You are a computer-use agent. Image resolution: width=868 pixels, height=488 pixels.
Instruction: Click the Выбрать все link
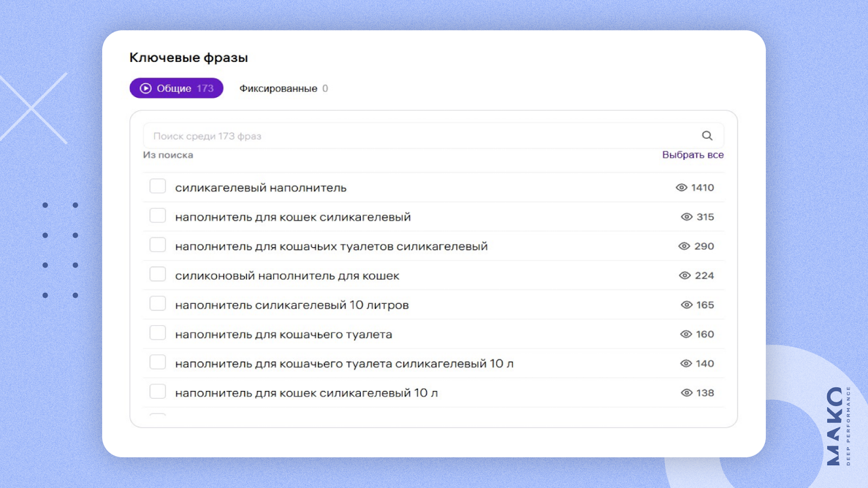pyautogui.click(x=693, y=155)
